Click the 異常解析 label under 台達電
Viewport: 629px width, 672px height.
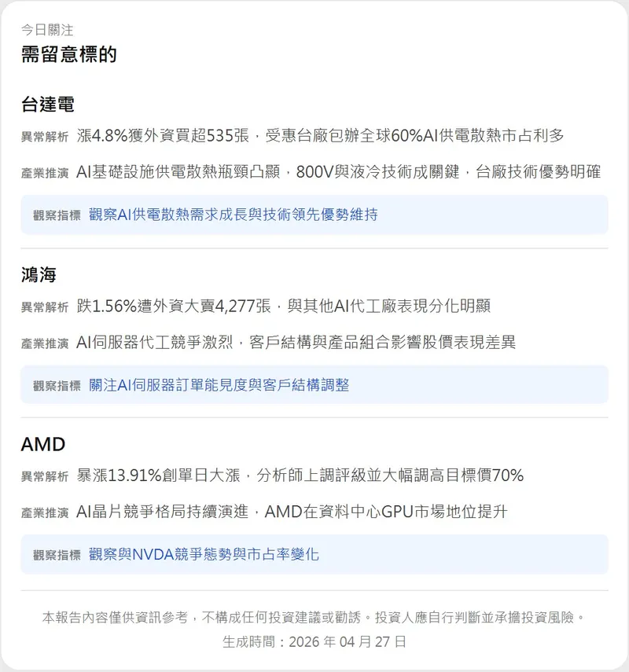click(45, 137)
